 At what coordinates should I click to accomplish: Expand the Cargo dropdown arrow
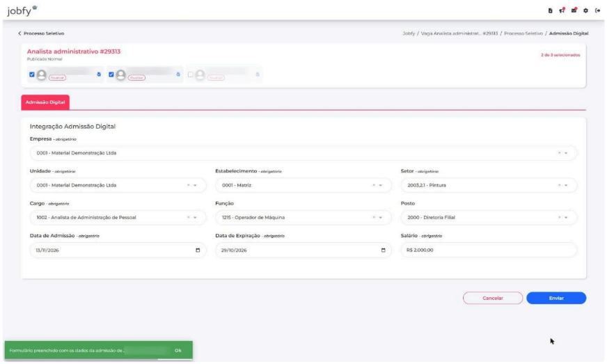(195, 217)
